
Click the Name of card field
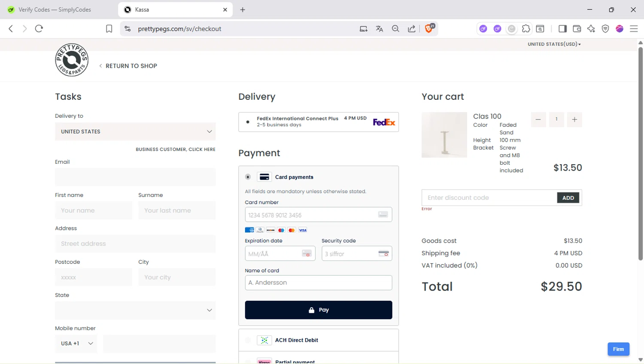coord(319,283)
